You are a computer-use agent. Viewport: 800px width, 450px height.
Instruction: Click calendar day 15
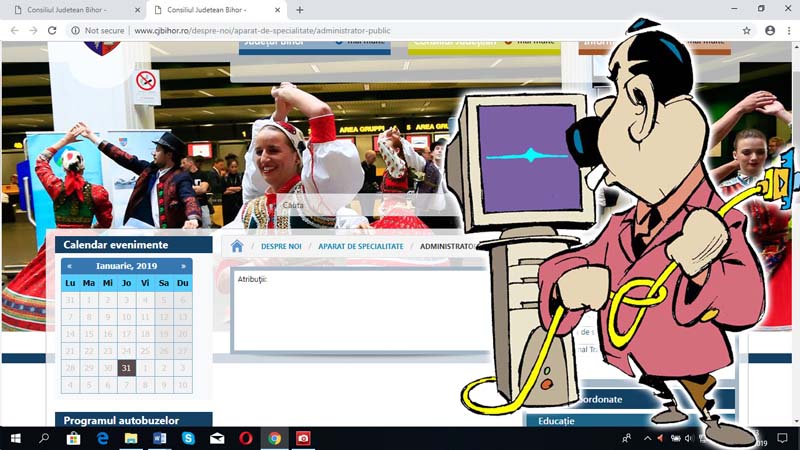(89, 334)
